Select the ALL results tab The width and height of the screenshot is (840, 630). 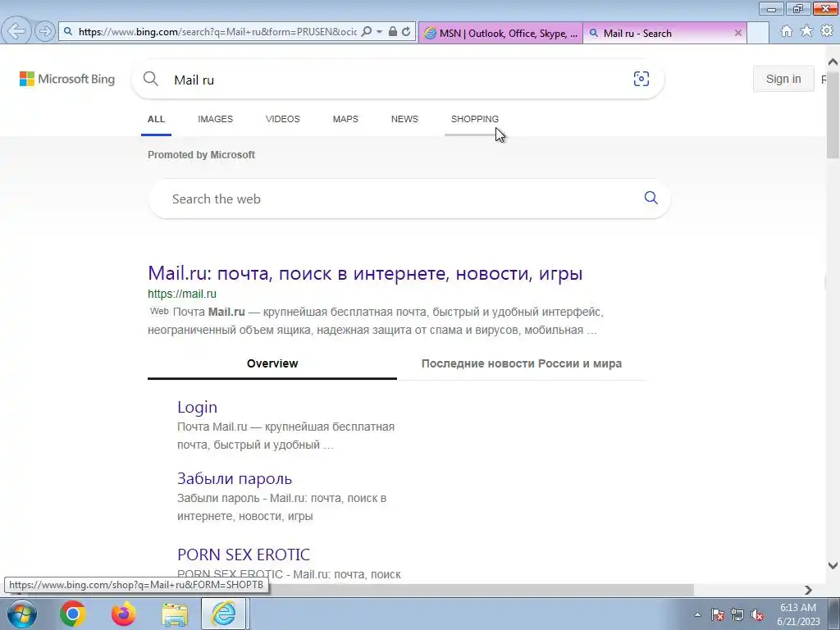[x=157, y=119]
